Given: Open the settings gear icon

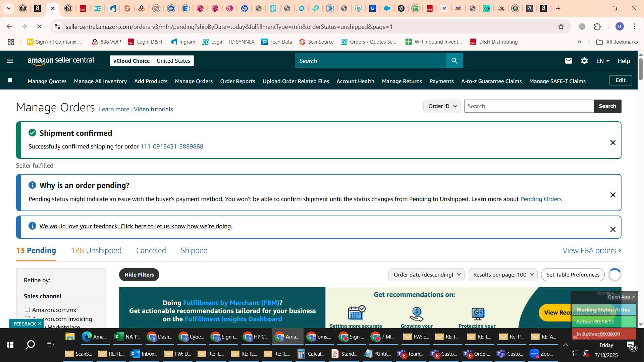Looking at the screenshot, I should tap(584, 61).
